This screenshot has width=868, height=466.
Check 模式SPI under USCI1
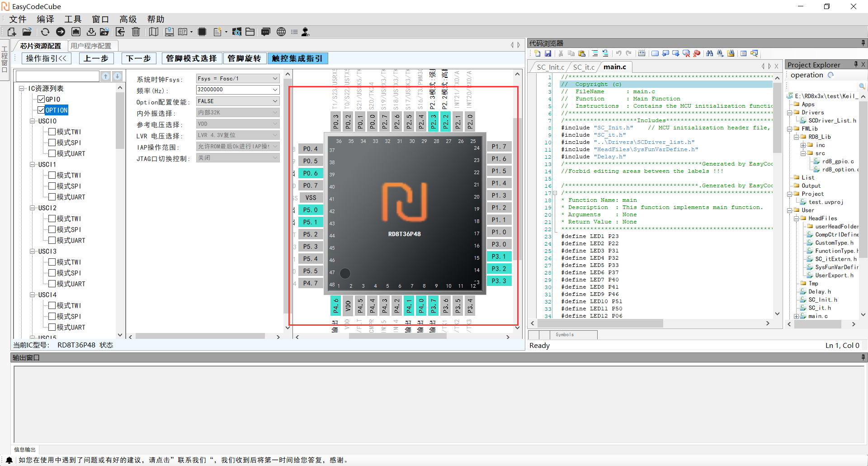pos(52,186)
